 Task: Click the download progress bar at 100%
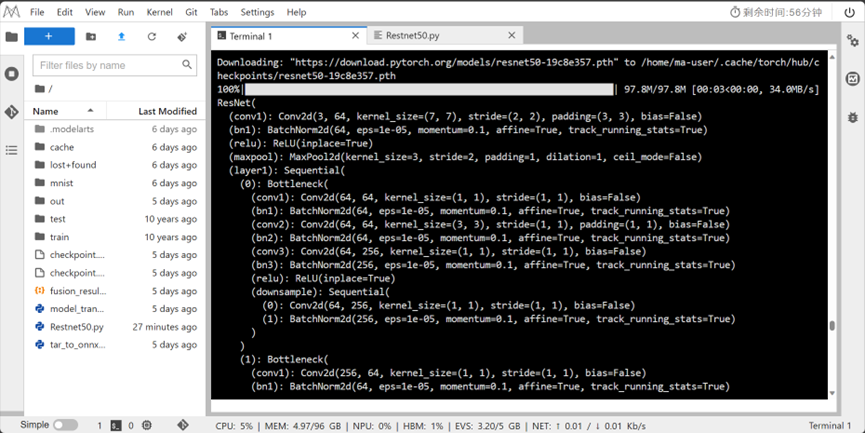coord(429,89)
